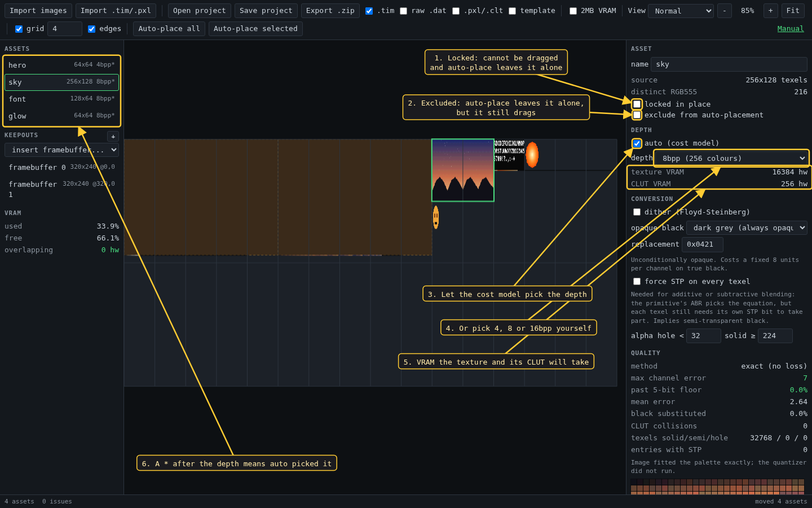Open the insert framebuffer dropdown
The image size is (812, 508).
pyautogui.click(x=62, y=150)
